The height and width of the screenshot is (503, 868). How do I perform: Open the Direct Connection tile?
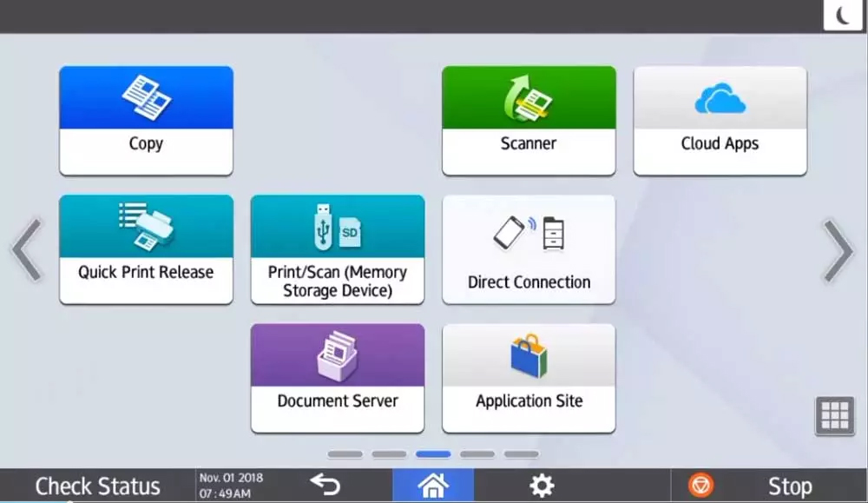pos(529,248)
